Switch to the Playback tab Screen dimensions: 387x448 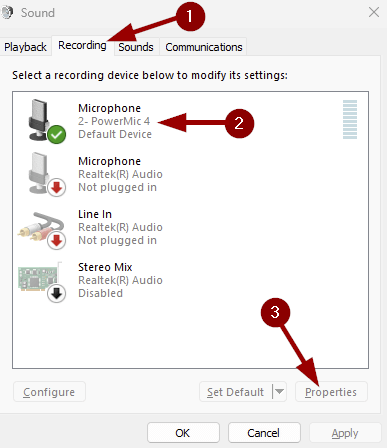coord(25,47)
